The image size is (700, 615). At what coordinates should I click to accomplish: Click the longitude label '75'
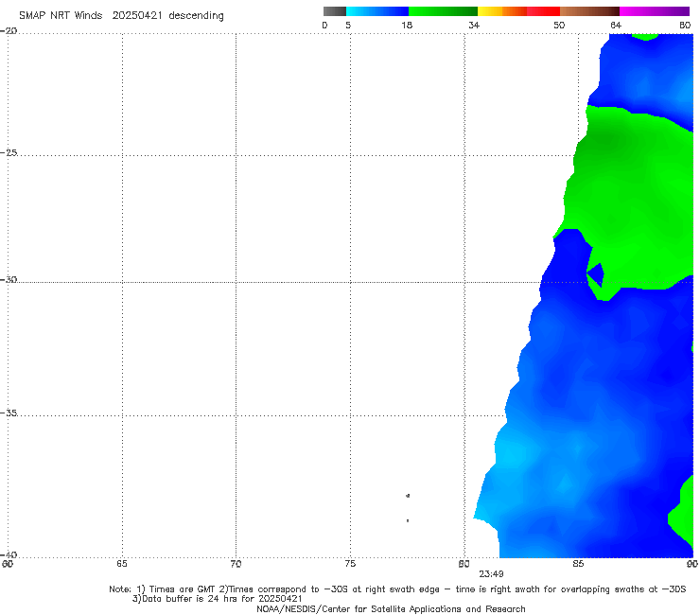coord(350,564)
